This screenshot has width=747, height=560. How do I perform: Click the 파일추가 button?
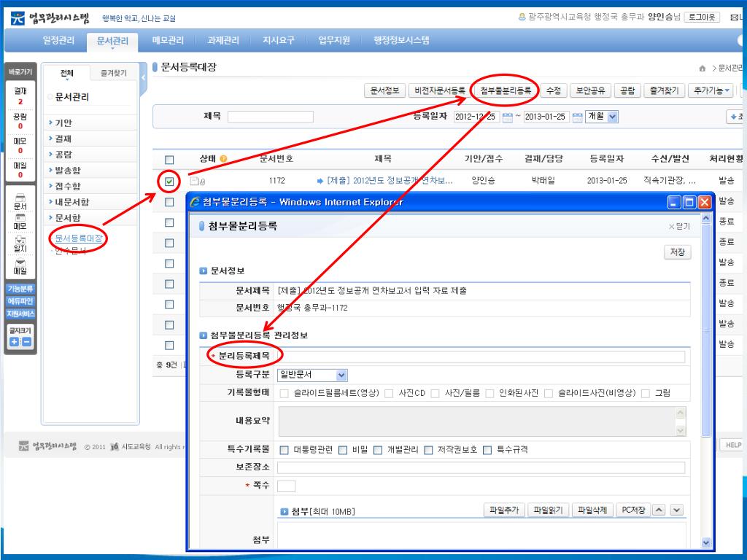[x=504, y=510]
